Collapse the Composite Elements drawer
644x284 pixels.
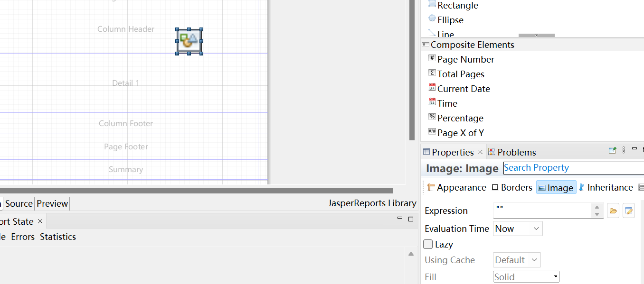point(532,45)
